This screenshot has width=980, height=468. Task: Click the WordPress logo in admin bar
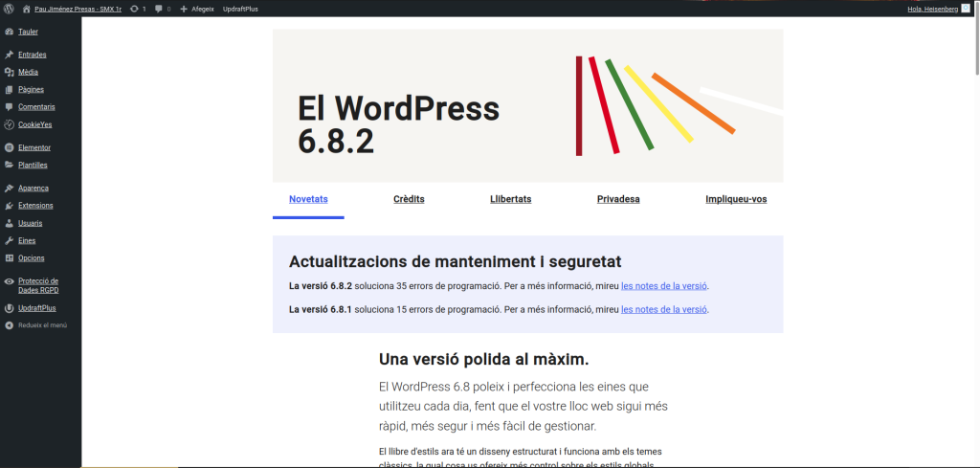click(9, 8)
